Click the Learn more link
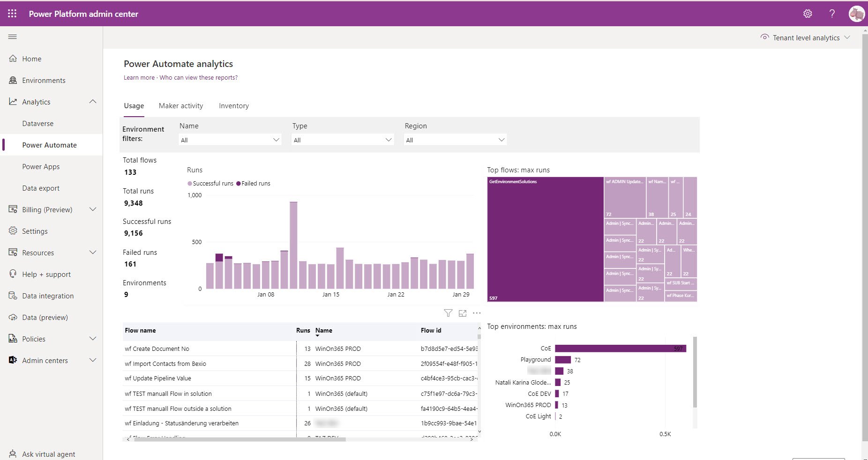The height and width of the screenshot is (460, 868). click(x=139, y=78)
